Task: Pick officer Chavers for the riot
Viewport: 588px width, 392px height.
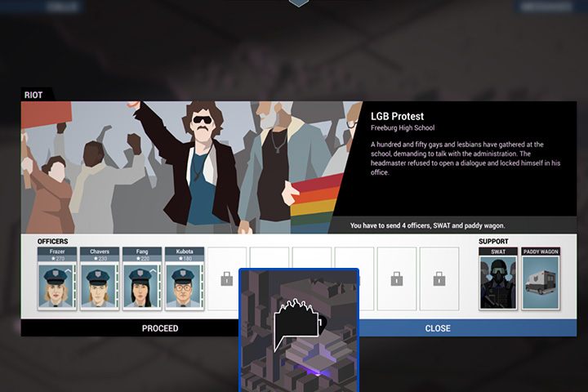Action: (100, 279)
